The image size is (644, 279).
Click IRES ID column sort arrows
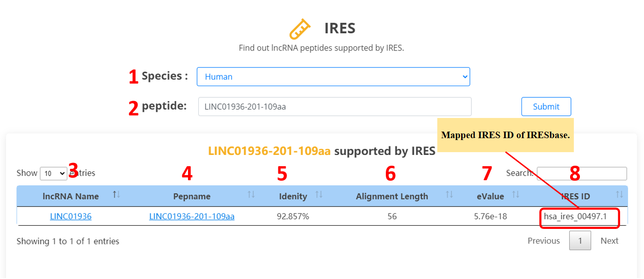(x=619, y=195)
